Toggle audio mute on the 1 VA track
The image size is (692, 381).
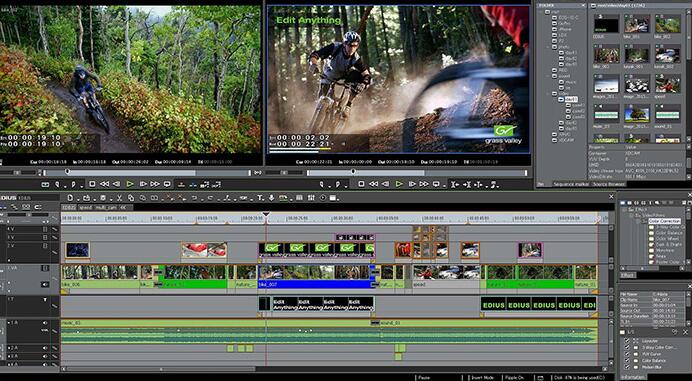[x=45, y=284]
